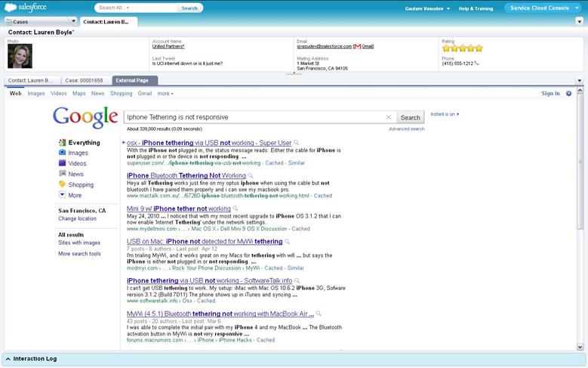
Task: Open the Service Cloud Console app menu
Action: tap(543, 8)
